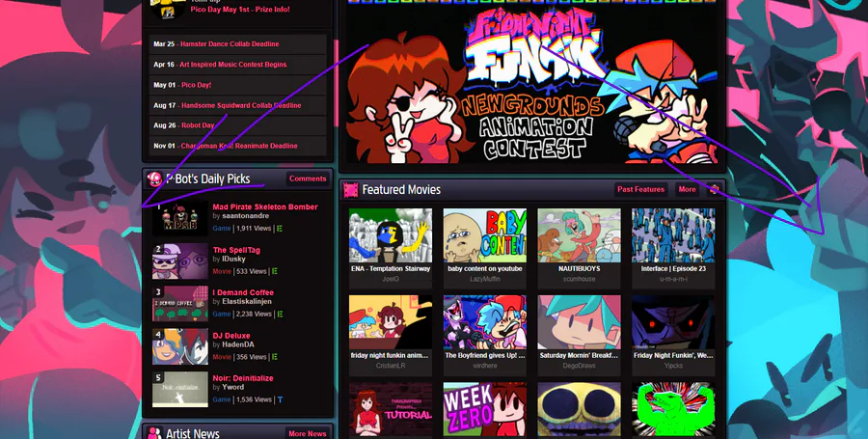This screenshot has height=439, width=868.
Task: Click the More News button
Action: point(308,433)
